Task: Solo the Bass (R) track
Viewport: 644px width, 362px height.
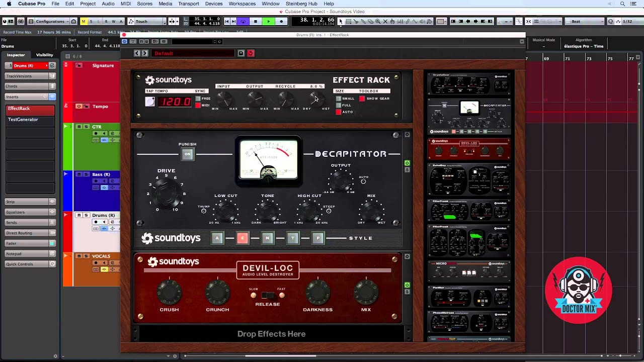Action: pyautogui.click(x=86, y=174)
